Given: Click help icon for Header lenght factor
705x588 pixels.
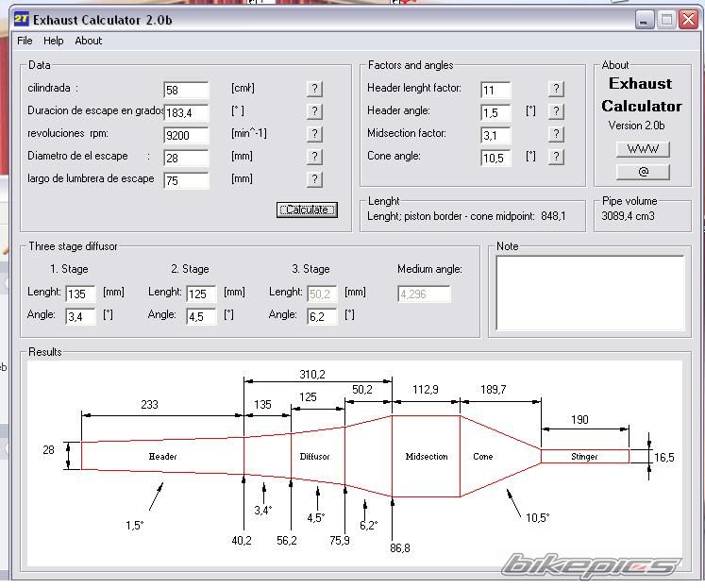Looking at the screenshot, I should tap(556, 89).
